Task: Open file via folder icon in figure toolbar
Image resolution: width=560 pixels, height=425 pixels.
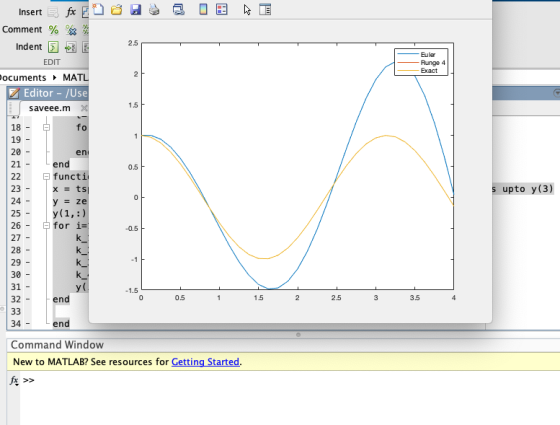Action: (x=116, y=9)
